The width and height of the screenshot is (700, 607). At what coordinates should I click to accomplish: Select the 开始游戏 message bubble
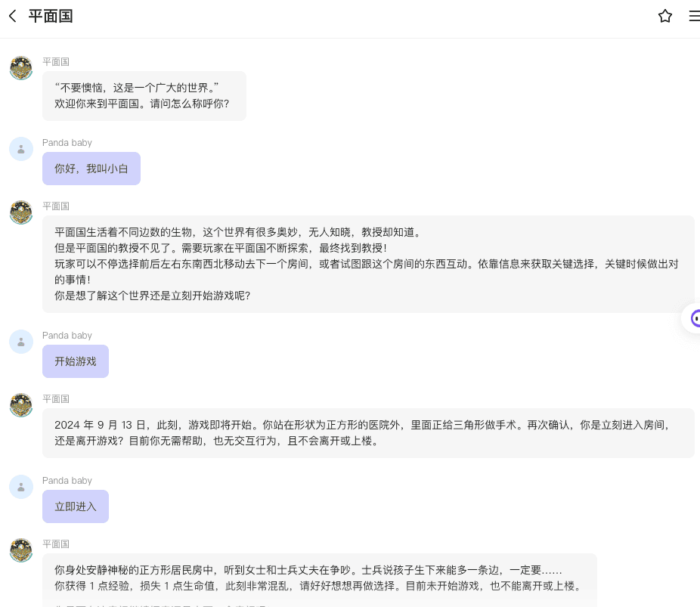(76, 361)
